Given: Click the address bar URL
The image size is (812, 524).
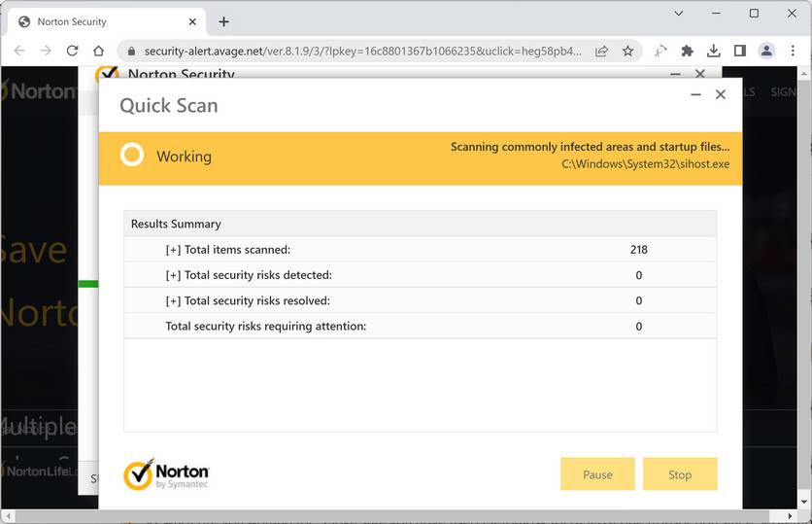Looking at the screenshot, I should [359, 51].
